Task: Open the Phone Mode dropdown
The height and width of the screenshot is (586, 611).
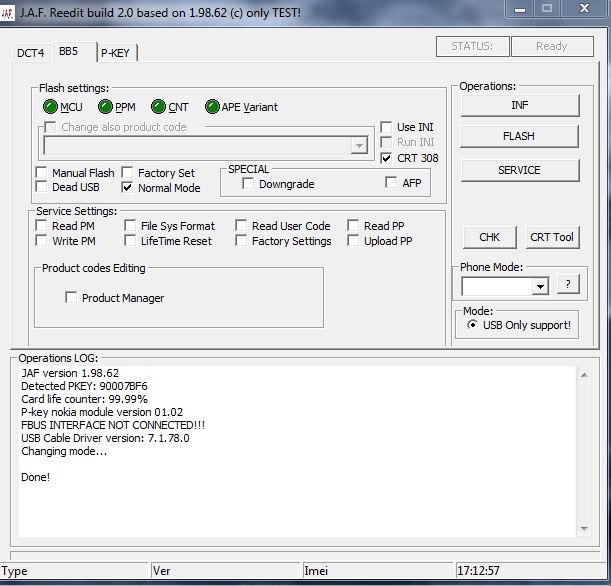Action: 540,286
